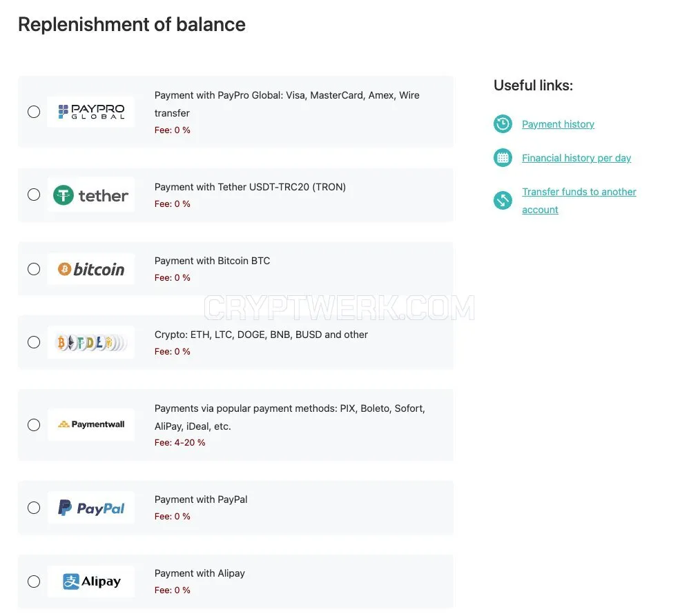
Task: Click 'Payment with Alipay' text
Action: pos(200,573)
